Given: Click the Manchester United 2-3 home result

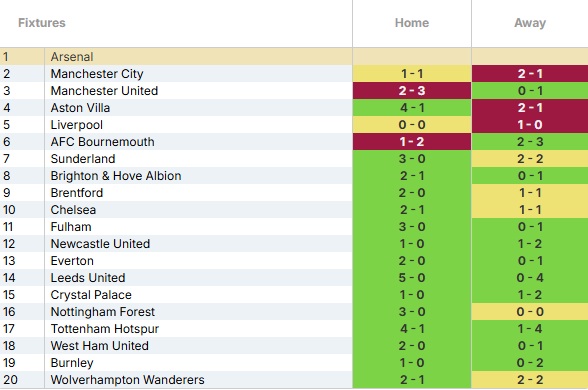Looking at the screenshot, I should (412, 91).
